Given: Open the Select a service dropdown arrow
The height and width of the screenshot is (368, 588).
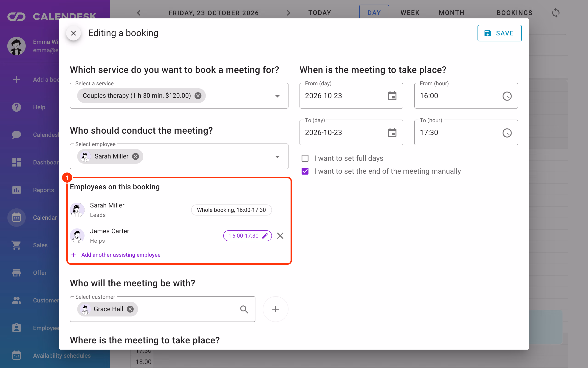Looking at the screenshot, I should coord(277,96).
